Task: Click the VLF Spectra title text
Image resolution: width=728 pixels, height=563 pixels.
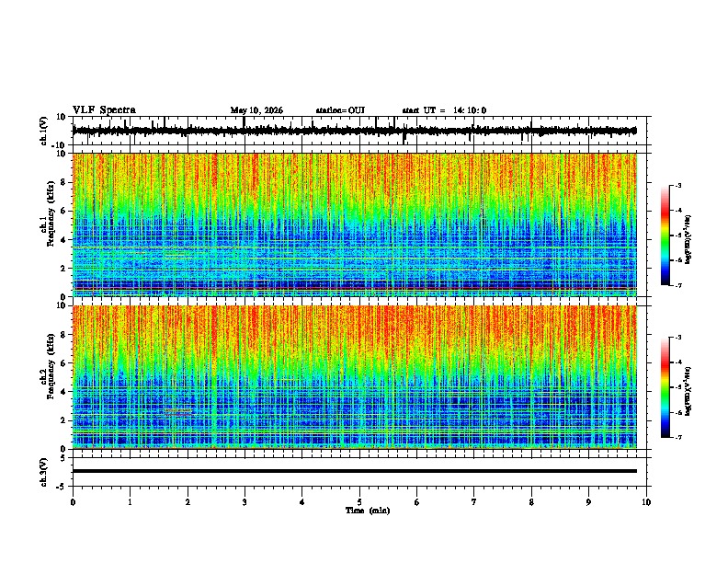Action: pyautogui.click(x=104, y=110)
